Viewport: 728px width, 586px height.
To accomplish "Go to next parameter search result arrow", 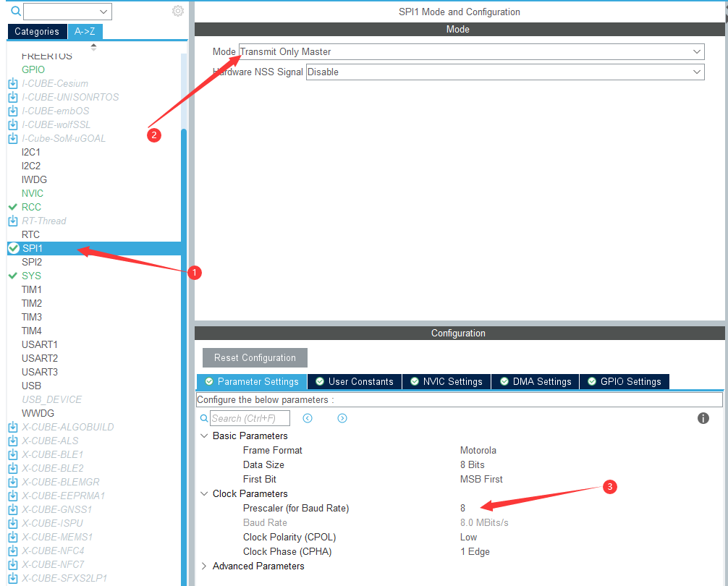I will pyautogui.click(x=342, y=418).
